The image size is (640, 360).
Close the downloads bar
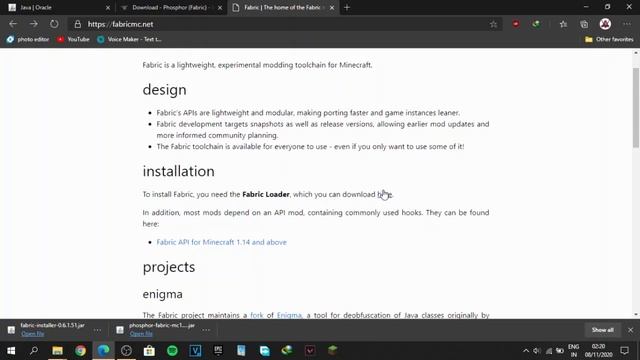[x=630, y=330]
